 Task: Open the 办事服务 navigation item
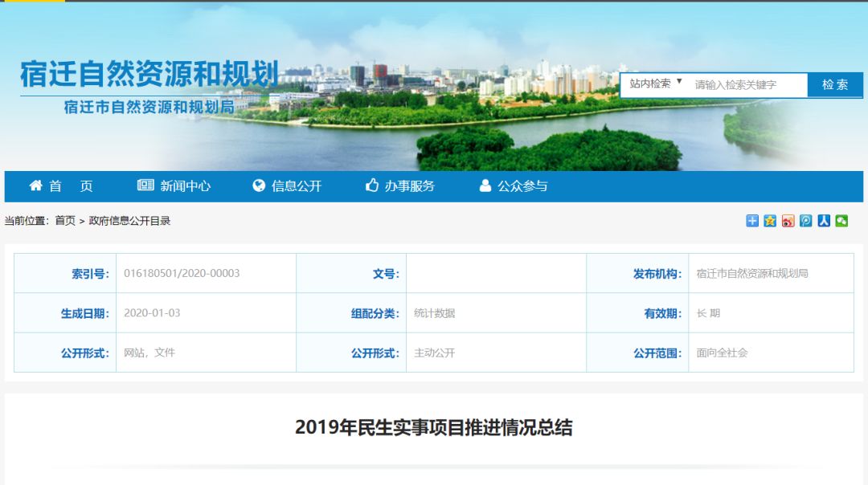tap(399, 185)
